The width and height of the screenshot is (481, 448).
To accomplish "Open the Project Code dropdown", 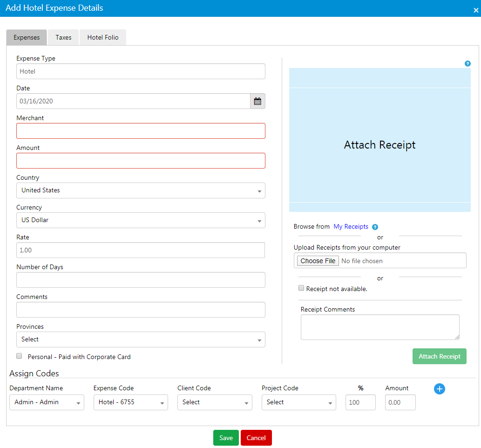I will click(298, 402).
